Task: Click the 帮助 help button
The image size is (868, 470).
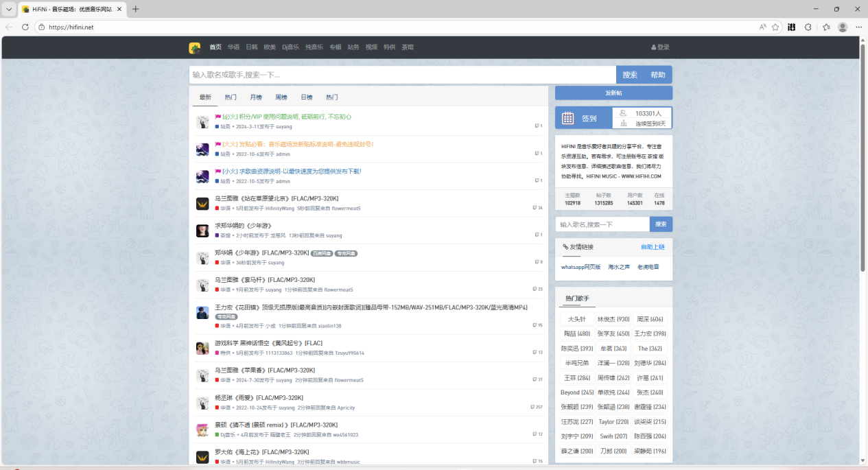Action: (x=658, y=75)
